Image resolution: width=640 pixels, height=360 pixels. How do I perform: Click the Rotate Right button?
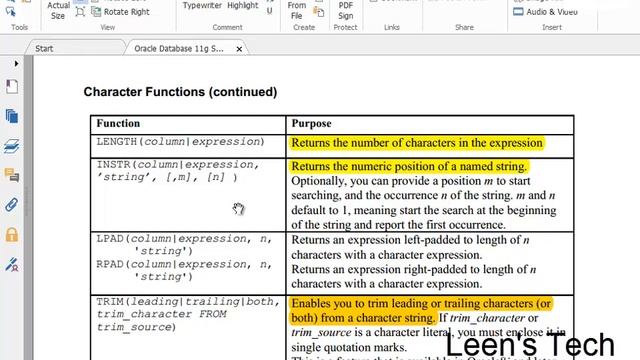(x=121, y=12)
